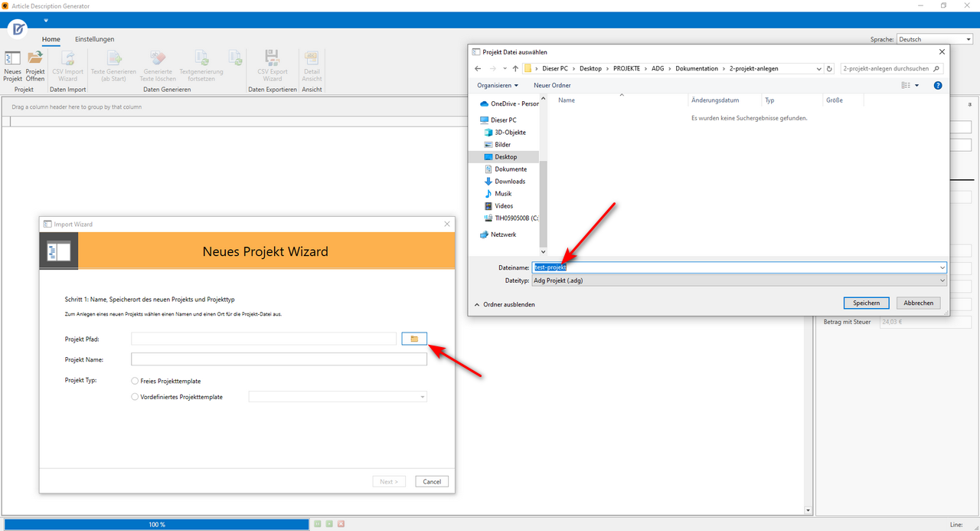Select Freies Projekttemplate radio button
This screenshot has height=531, width=980.
pos(136,381)
